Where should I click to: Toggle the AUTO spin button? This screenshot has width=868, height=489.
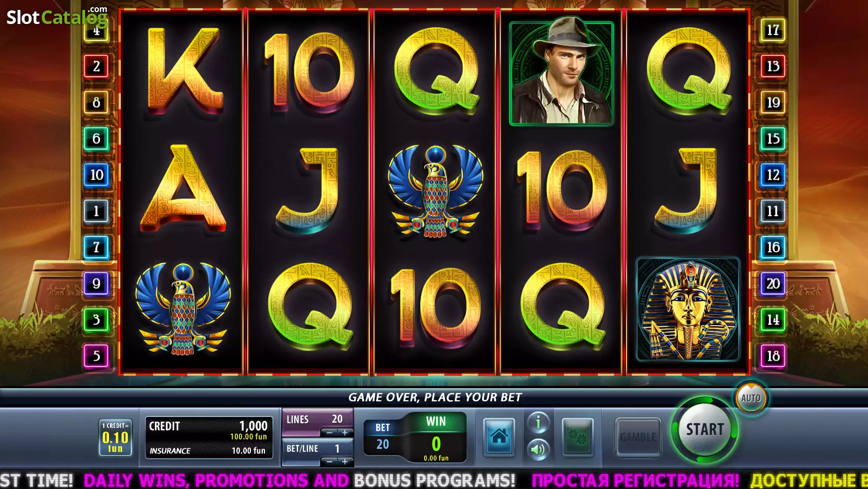pyautogui.click(x=751, y=398)
